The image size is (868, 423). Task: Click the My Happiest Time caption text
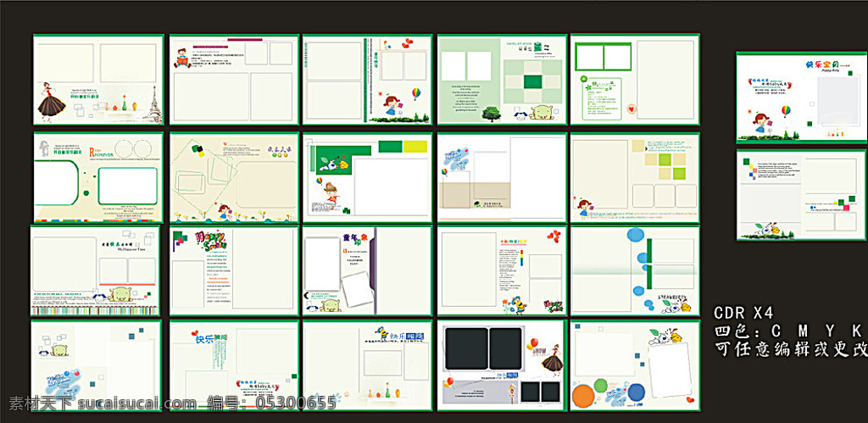pyautogui.click(x=132, y=250)
